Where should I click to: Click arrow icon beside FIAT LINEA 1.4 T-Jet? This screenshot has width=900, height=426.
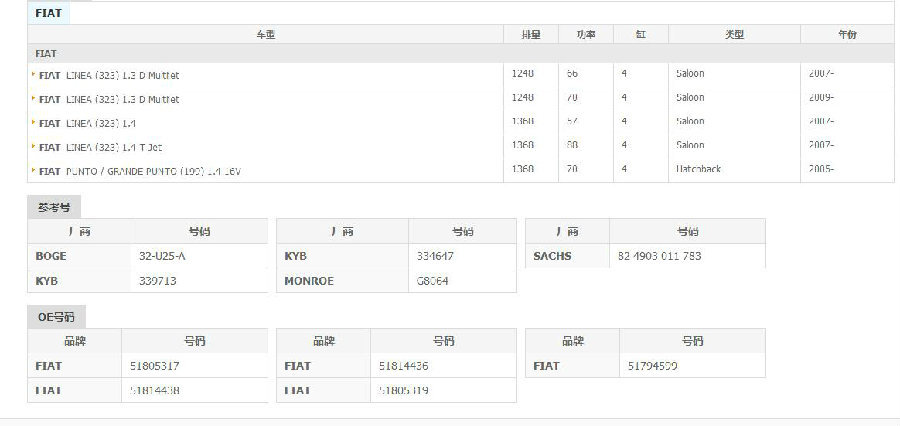(x=34, y=146)
